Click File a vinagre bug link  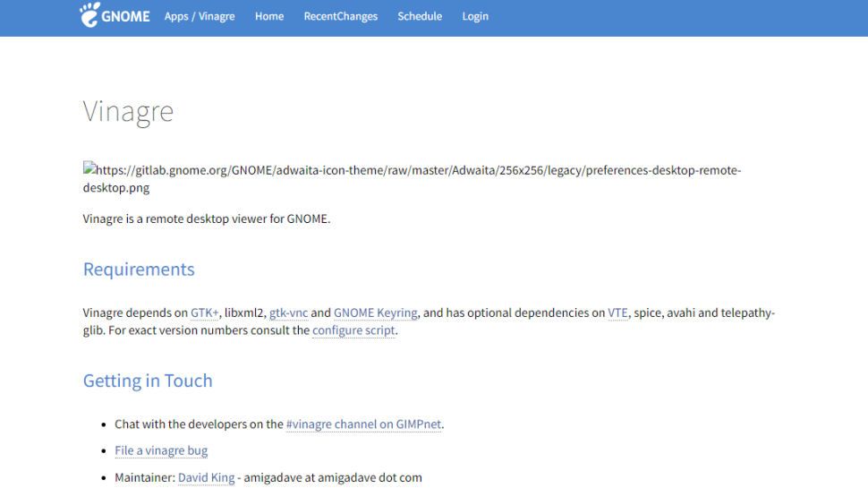click(x=161, y=450)
